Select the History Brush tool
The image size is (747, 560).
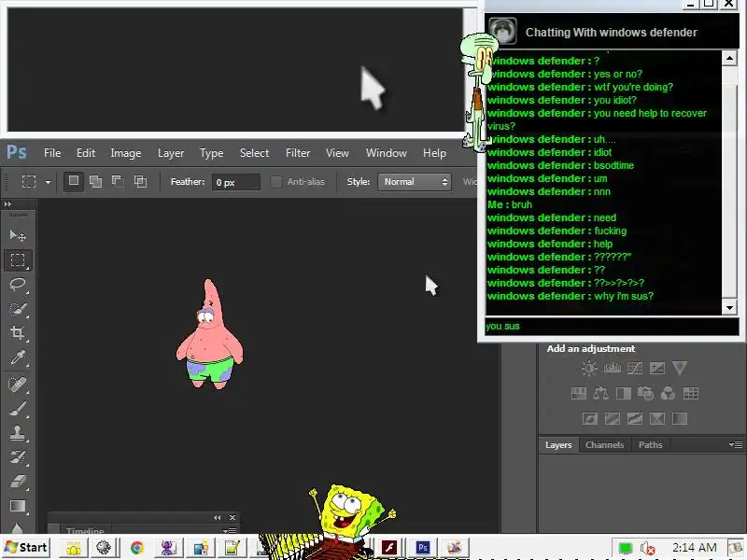coord(18,457)
